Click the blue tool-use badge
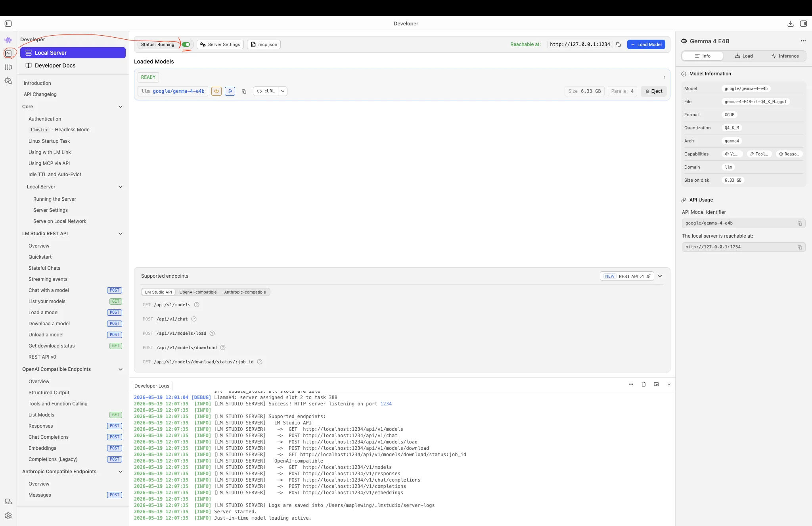812x526 pixels. click(x=230, y=91)
